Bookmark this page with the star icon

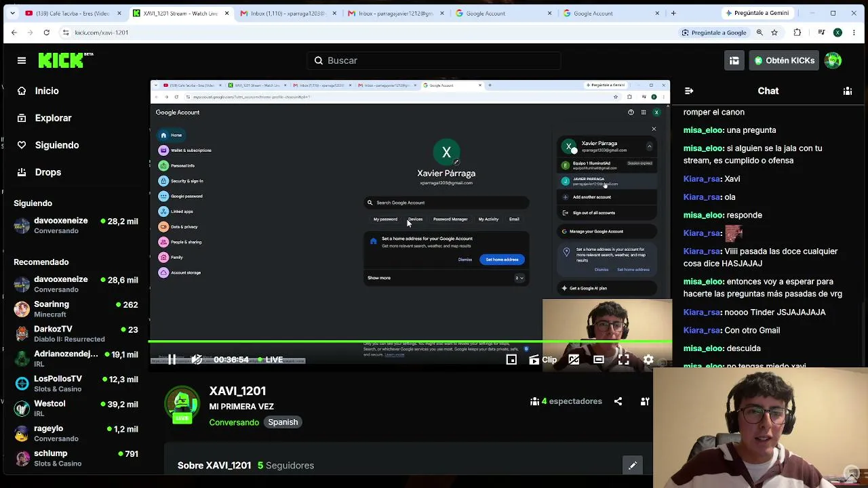774,33
